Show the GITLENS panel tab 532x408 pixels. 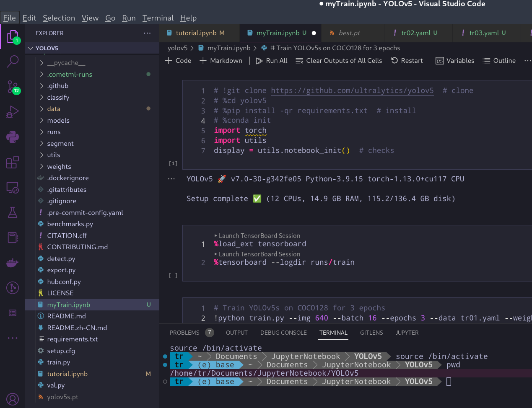(x=371, y=333)
